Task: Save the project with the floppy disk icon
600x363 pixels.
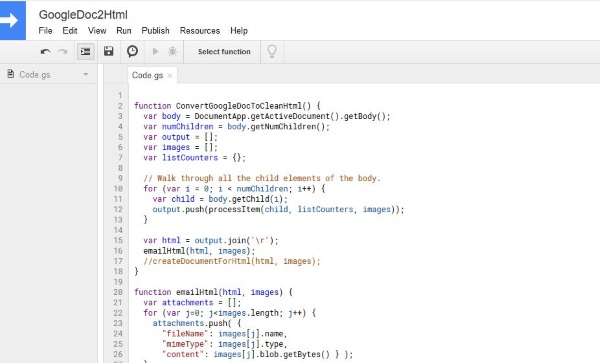Action: coord(109,51)
